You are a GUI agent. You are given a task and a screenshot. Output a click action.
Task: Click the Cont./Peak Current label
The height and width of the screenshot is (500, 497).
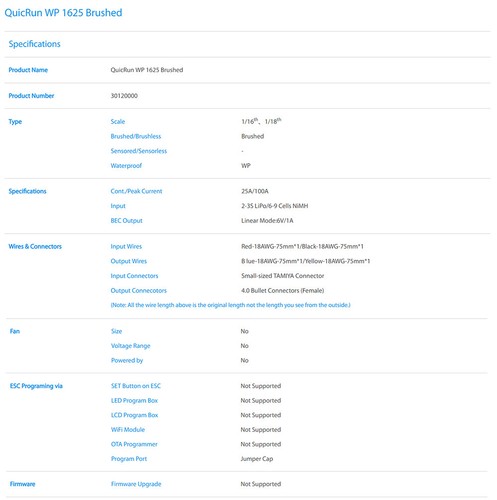pyautogui.click(x=136, y=191)
